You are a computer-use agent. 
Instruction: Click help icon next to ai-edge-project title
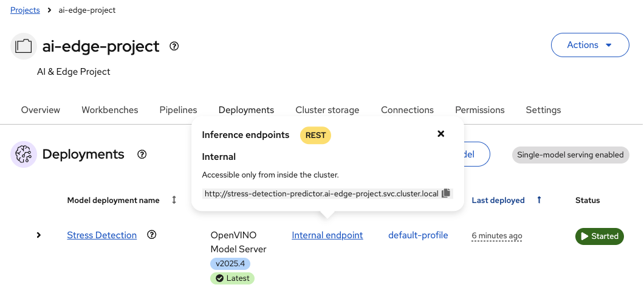click(x=174, y=46)
